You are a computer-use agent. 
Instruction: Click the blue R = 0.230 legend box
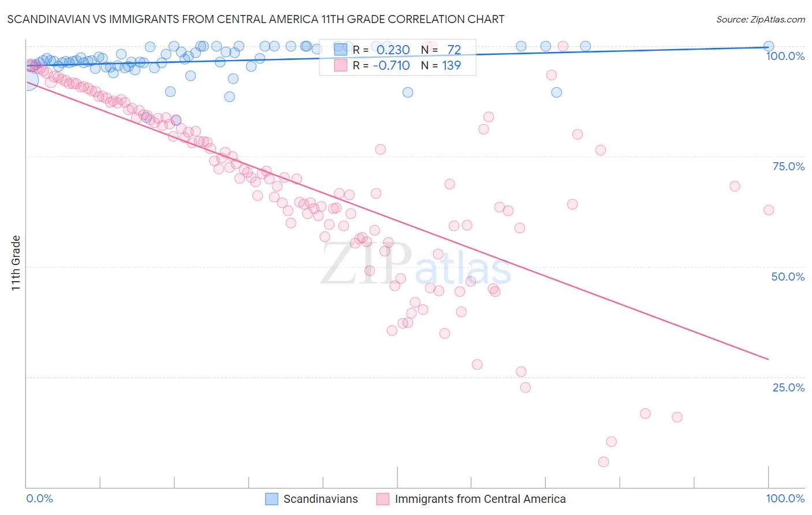coord(341,50)
